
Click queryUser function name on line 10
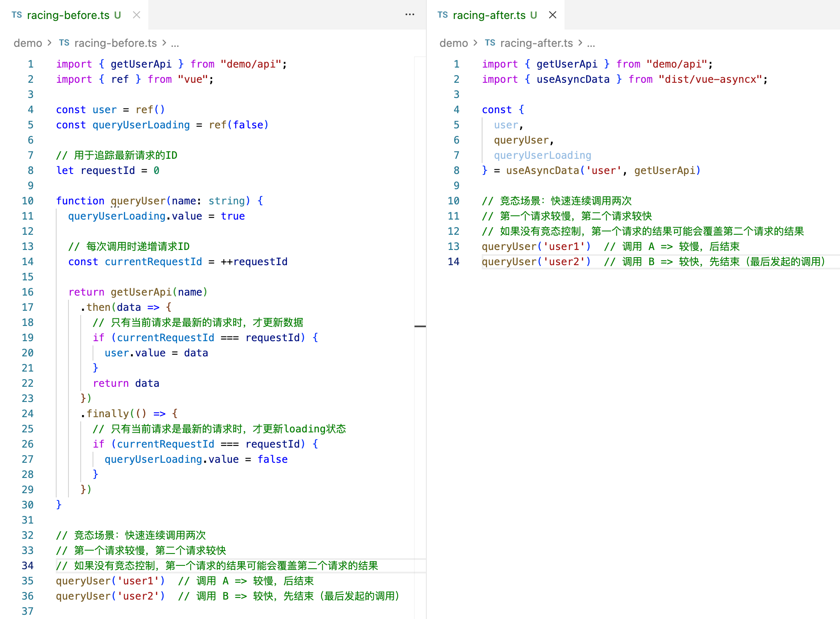pyautogui.click(x=138, y=201)
